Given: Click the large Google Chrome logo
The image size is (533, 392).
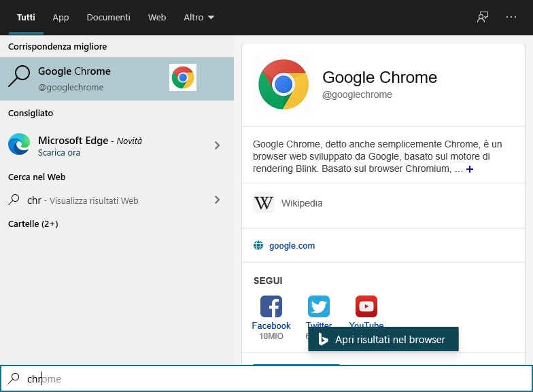Looking at the screenshot, I should 283,84.
